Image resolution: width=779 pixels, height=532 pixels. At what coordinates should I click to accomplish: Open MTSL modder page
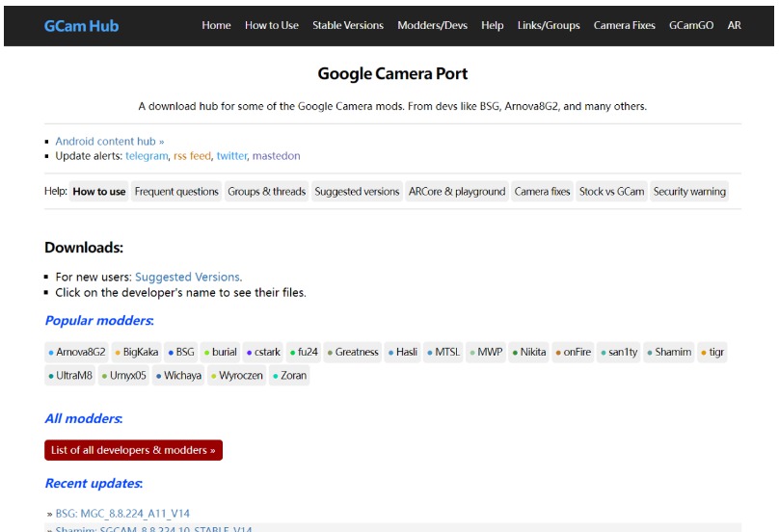tap(443, 352)
